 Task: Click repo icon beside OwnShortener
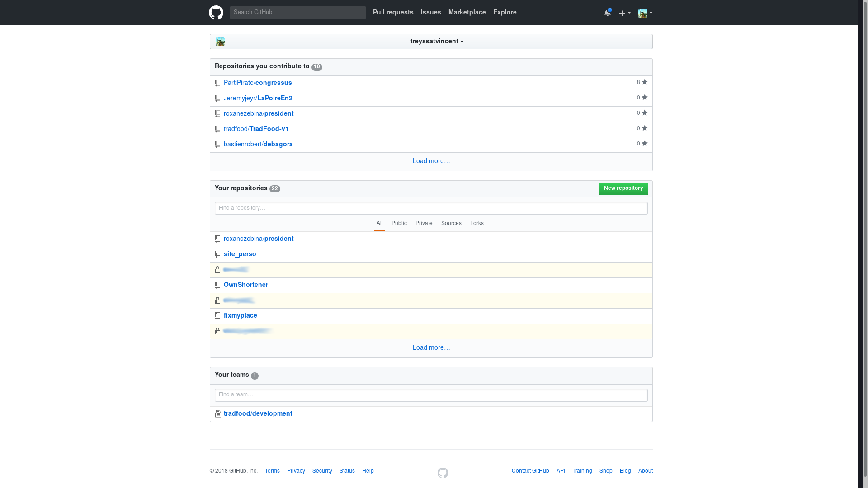tap(217, 285)
